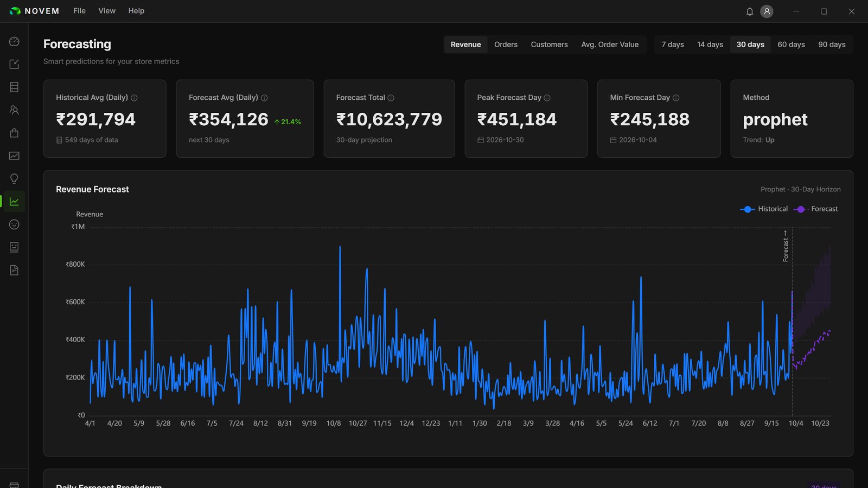This screenshot has width=868, height=488.
Task: Toggle Forecast series in chart legend
Action: [815, 209]
